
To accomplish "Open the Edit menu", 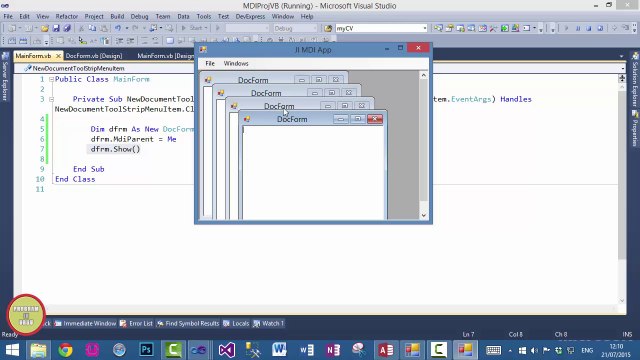I will tap(24, 16).
